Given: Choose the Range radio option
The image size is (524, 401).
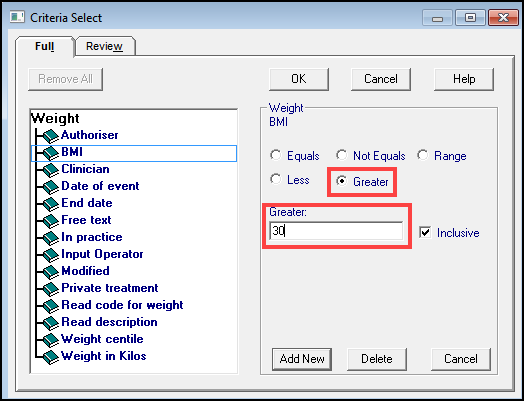Looking at the screenshot, I should 423,155.
